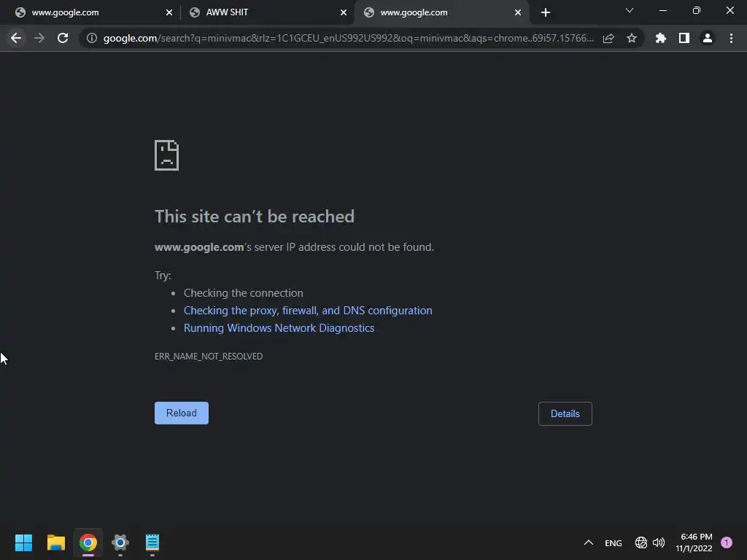The height and width of the screenshot is (560, 747).
Task: Switch to the AWW SHIT tab
Action: (267, 12)
